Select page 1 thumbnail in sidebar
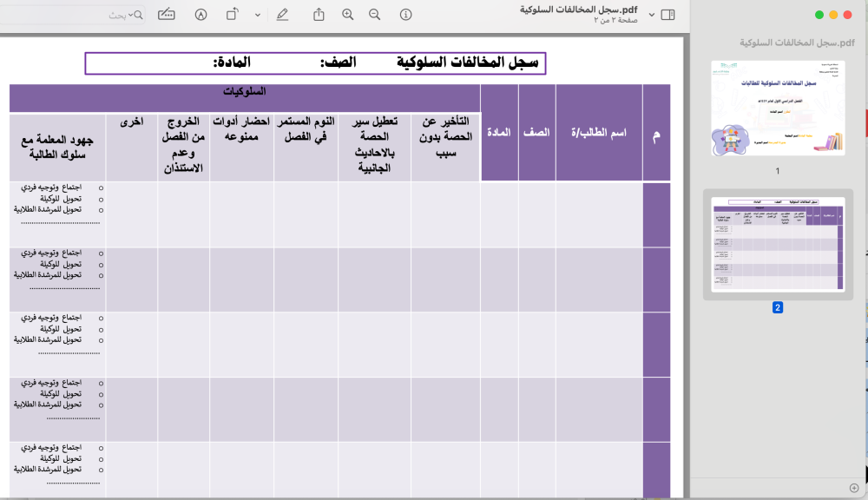This screenshot has width=868, height=500. (x=778, y=109)
